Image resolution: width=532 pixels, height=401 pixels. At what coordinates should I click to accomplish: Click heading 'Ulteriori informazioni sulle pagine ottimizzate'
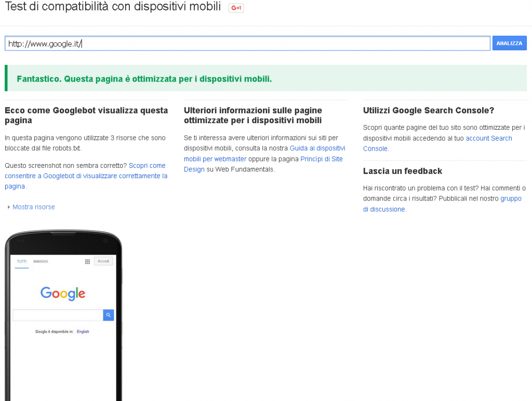[253, 115]
